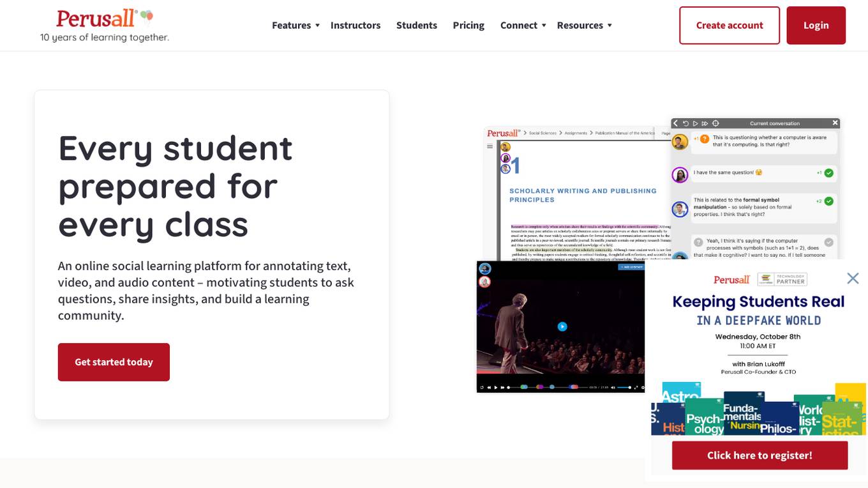This screenshot has height=488, width=868.
Task: Click gray question mark icon on the 'Yeah, I think' comment
Action: coord(699,242)
